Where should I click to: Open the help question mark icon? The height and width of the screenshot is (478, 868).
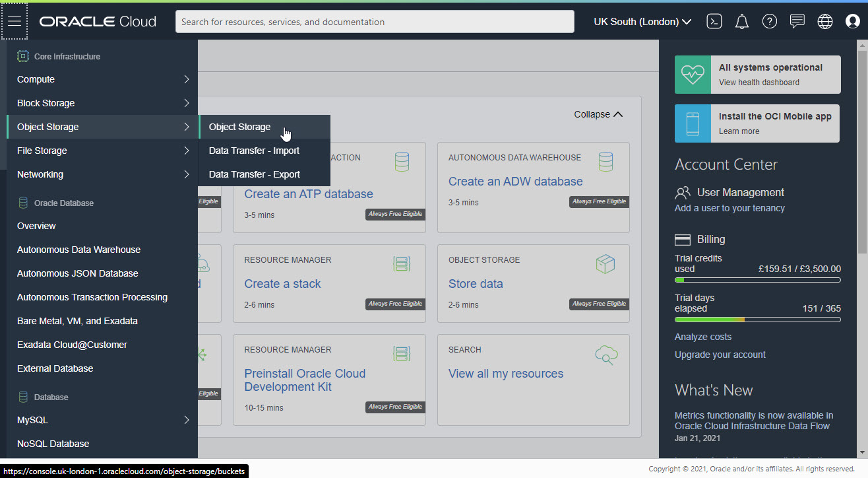[769, 21]
